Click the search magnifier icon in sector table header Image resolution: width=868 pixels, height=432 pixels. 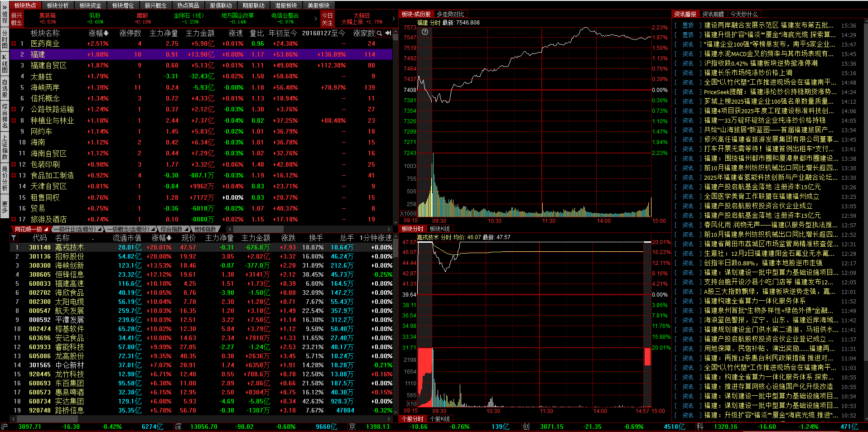click(x=380, y=33)
